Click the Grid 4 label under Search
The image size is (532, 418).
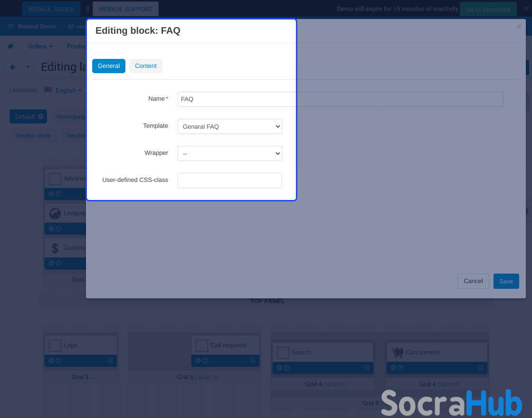(x=325, y=384)
